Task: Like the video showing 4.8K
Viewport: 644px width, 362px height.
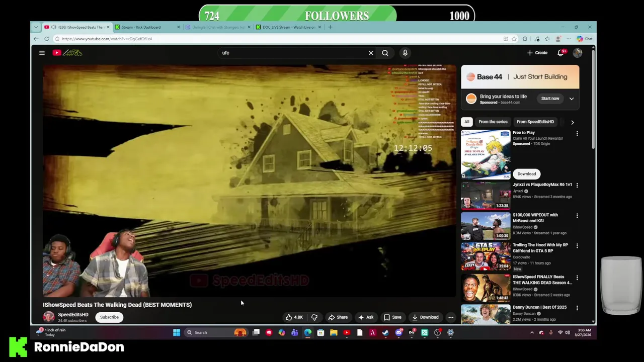Action: point(294,317)
